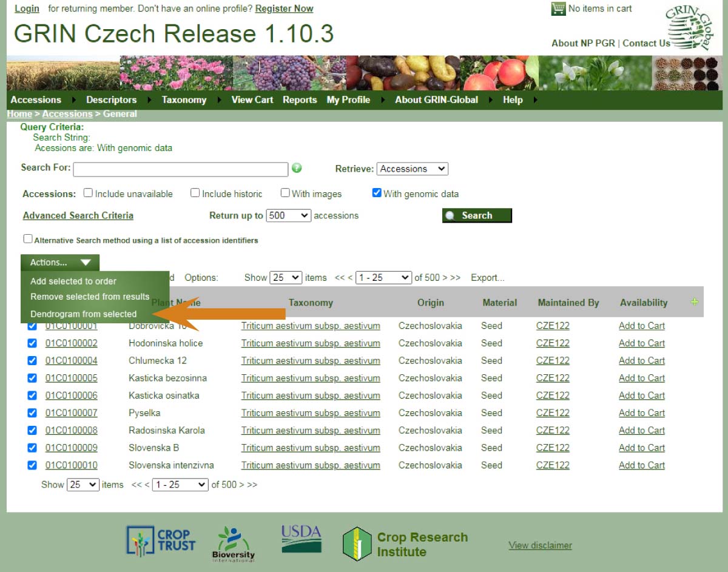Choose Dendrogram from selected menu item
This screenshot has width=728, height=572.
tap(84, 314)
